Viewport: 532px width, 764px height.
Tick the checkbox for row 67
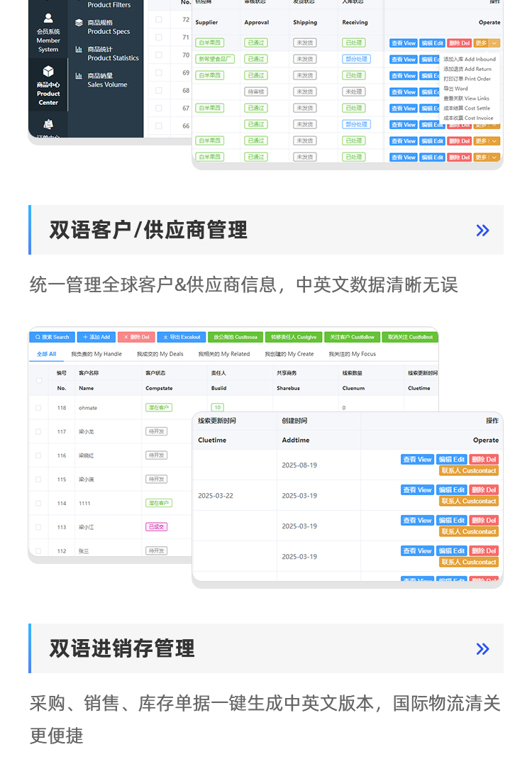point(159,108)
